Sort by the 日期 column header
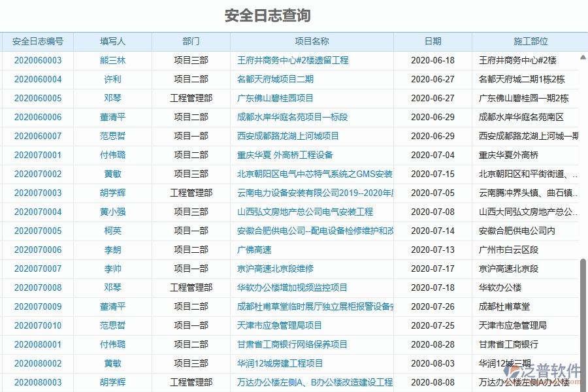Screen dimensions: 588x392 [x=434, y=41]
